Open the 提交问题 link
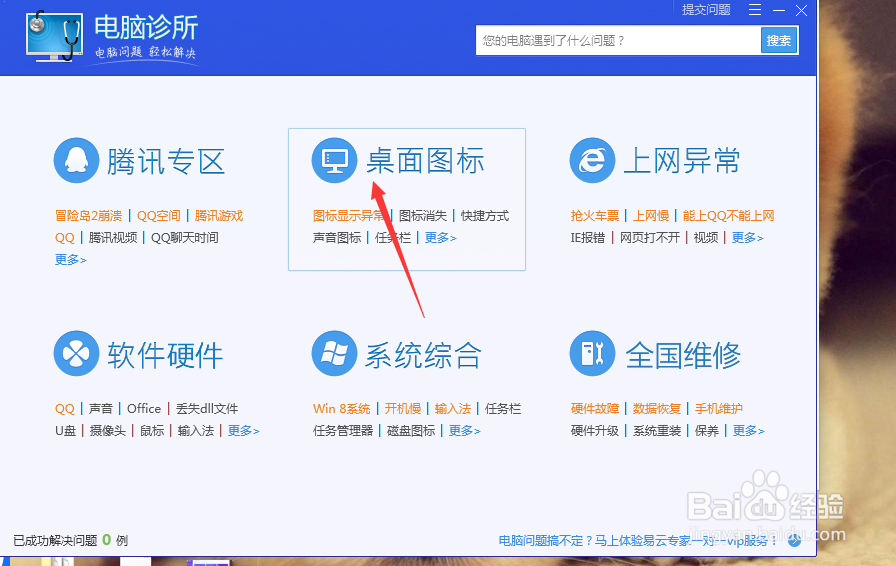The image size is (896, 566). click(706, 10)
